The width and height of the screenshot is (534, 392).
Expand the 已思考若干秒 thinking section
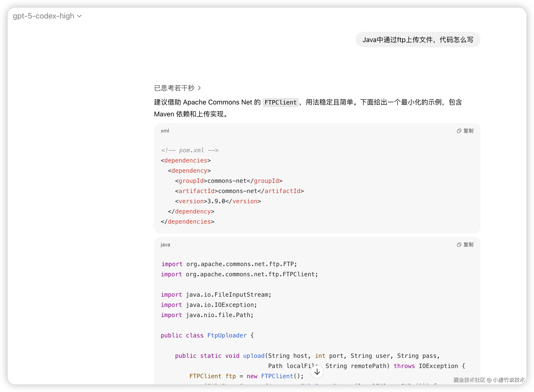tap(174, 88)
